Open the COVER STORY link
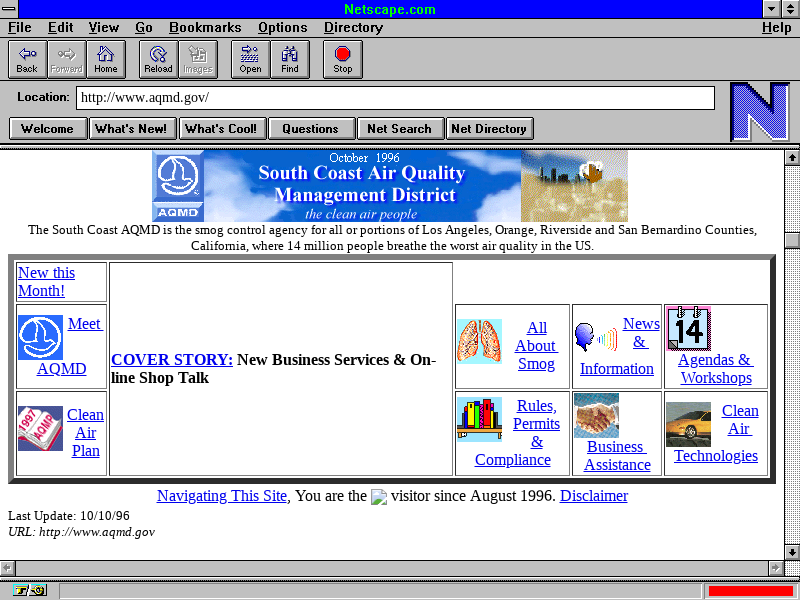The image size is (800, 600). point(172,360)
